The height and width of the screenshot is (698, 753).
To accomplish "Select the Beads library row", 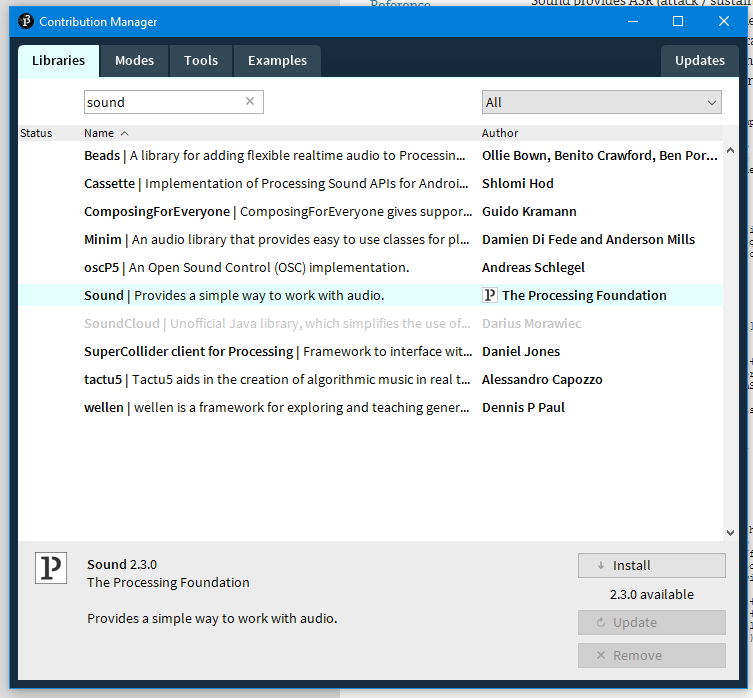I will 370,156.
